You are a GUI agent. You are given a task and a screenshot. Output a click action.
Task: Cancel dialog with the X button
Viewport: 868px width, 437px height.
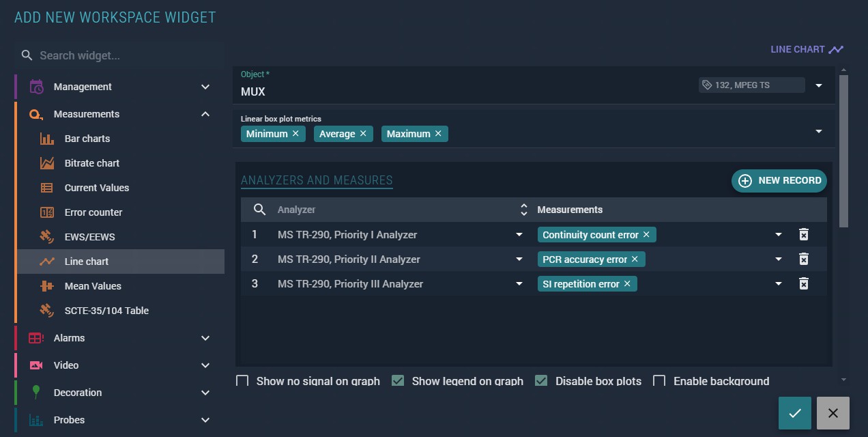click(x=833, y=413)
